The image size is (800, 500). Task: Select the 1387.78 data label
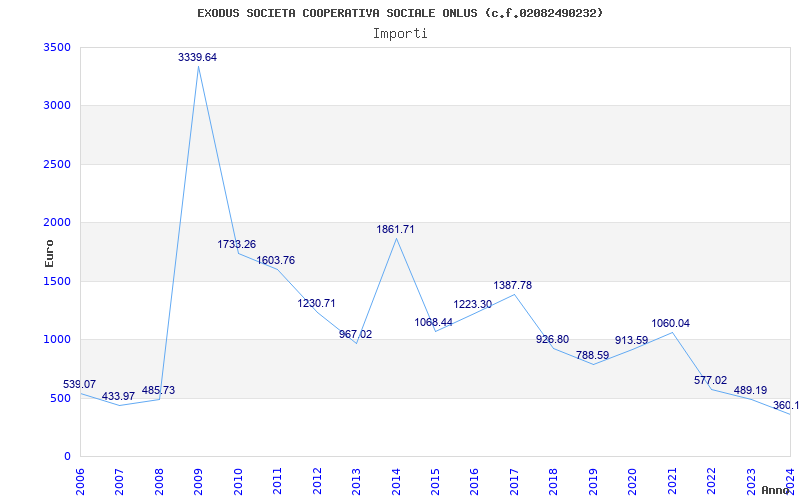click(513, 286)
